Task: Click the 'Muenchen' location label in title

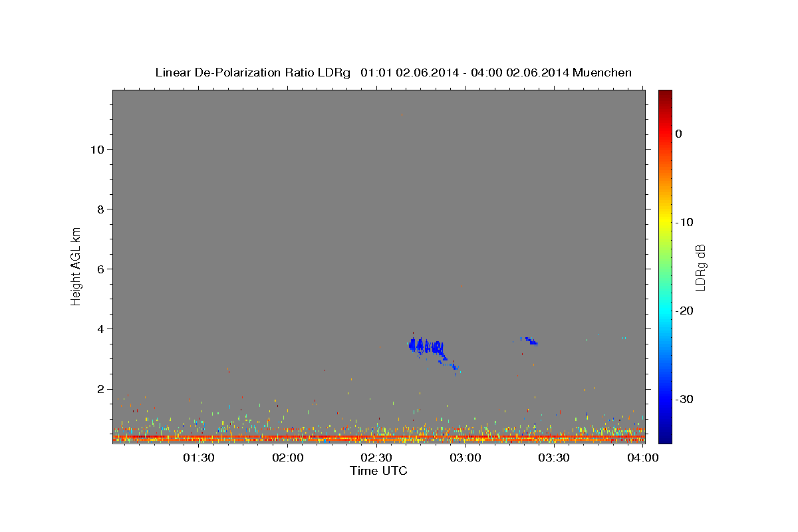Action: 602,72
